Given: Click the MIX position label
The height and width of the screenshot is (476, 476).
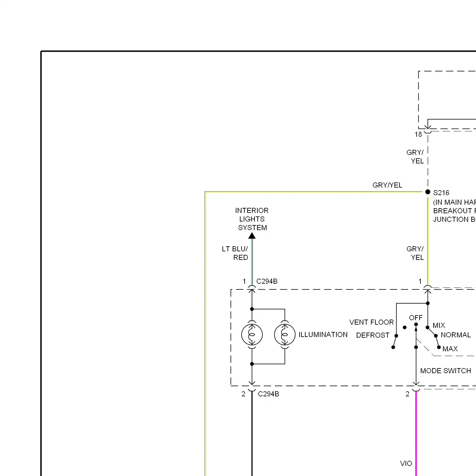Looking at the screenshot, I should pyautogui.click(x=439, y=325).
